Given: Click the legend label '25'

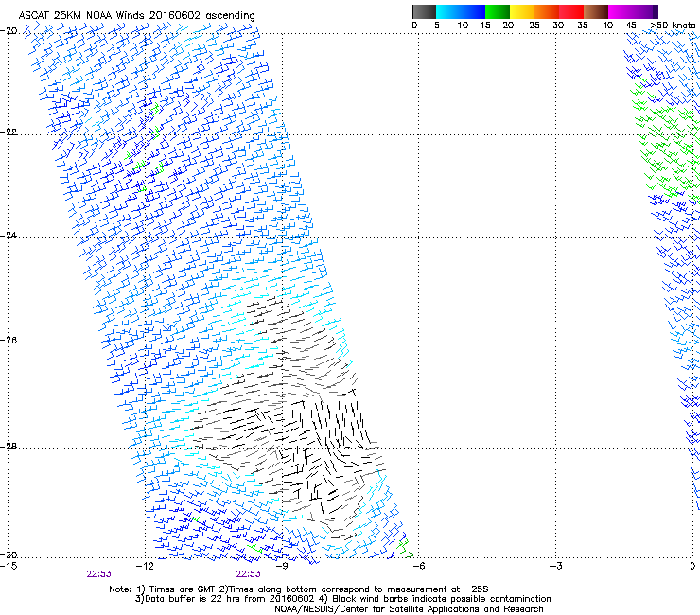Looking at the screenshot, I should (534, 26).
